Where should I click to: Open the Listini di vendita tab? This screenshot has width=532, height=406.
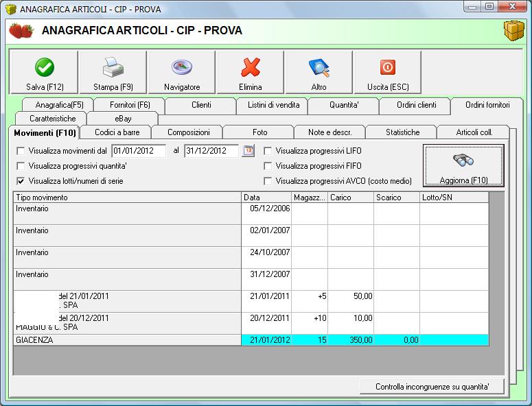pos(273,105)
